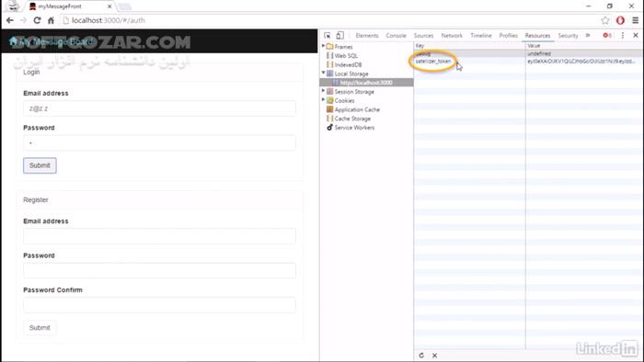The width and height of the screenshot is (644, 362).
Task: Activate the DevTools inspect element icon
Action: 328,35
